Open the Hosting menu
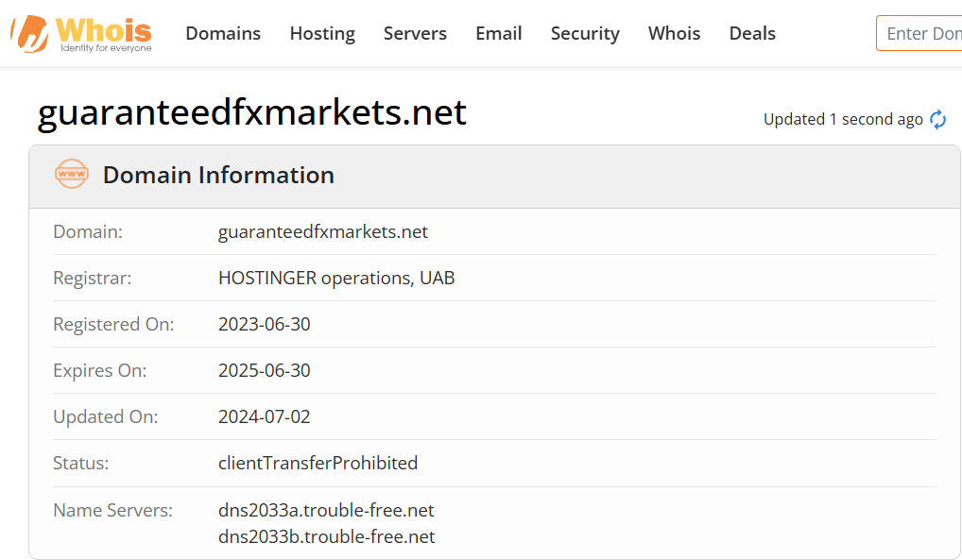 pyautogui.click(x=322, y=33)
